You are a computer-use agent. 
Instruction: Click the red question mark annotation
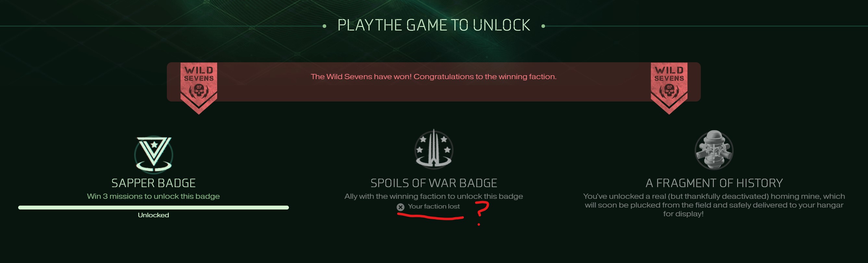tap(482, 213)
